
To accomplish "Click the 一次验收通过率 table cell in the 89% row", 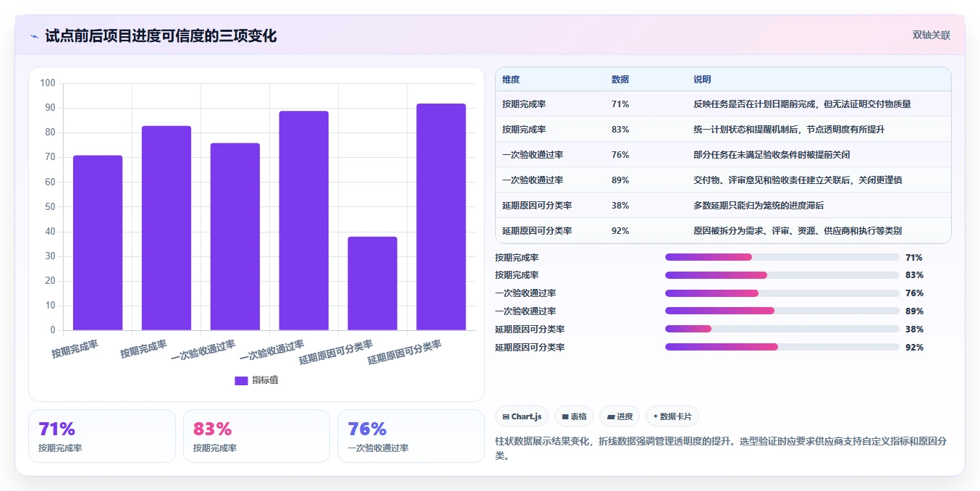I will coord(533,180).
